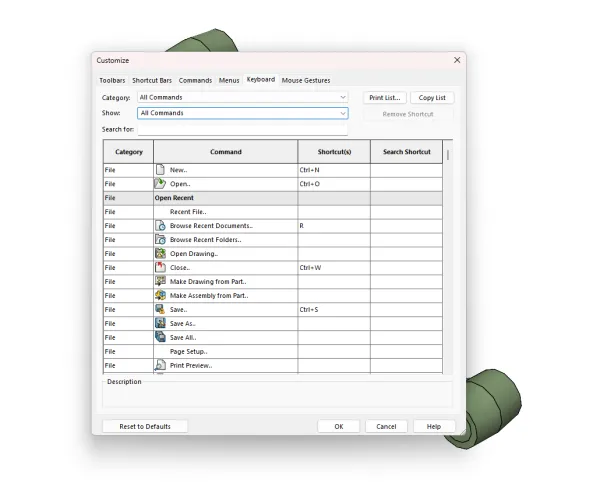Viewport: 600px width, 494px height.
Task: Switch to the Commands tab
Action: point(195,80)
